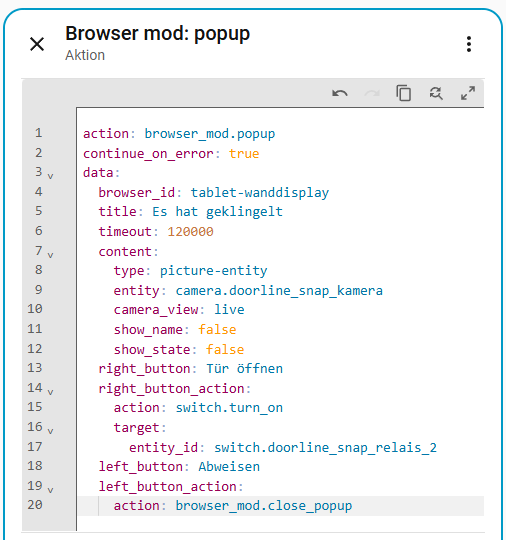Click the 'false' value of show_name
The image size is (506, 540).
pos(217,330)
